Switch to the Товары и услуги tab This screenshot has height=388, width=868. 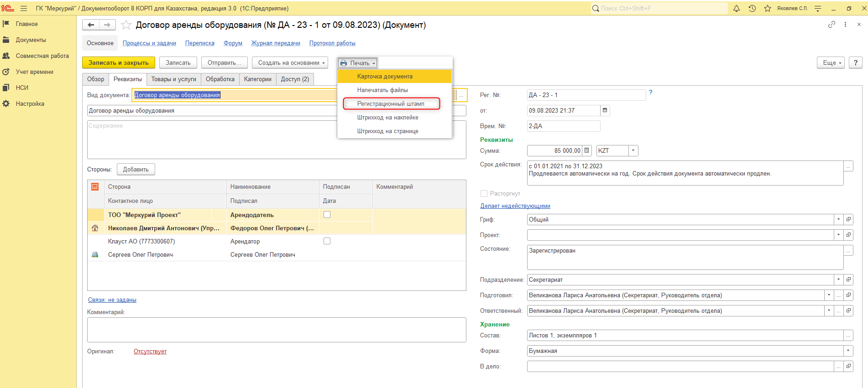pyautogui.click(x=173, y=79)
